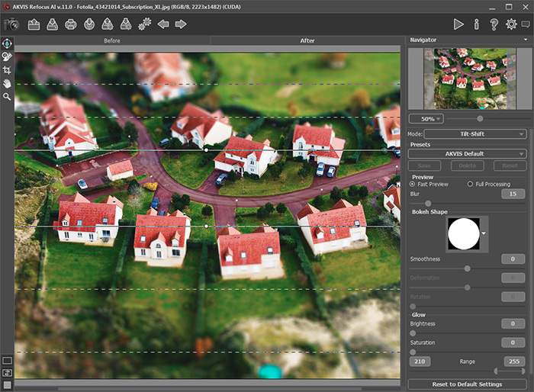Open the Tilt-Shift mode dropdown

[475, 134]
